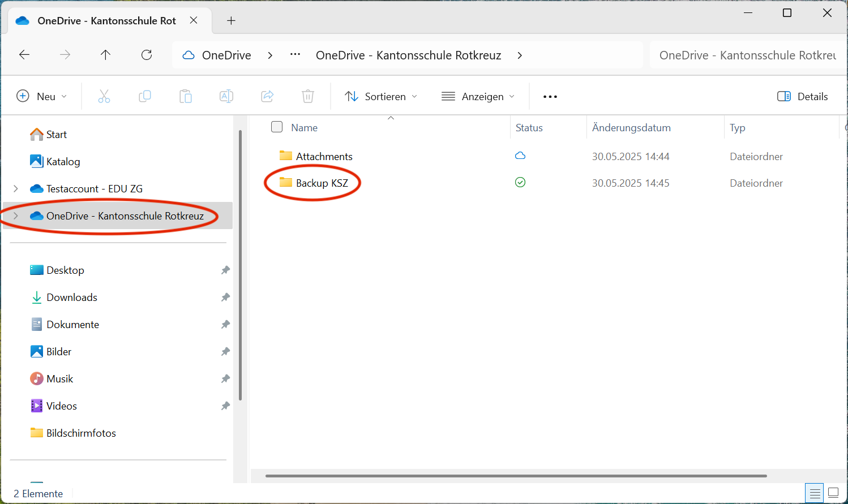Image resolution: width=848 pixels, height=504 pixels.
Task: Expand the Testaccount - EDU ZG node
Action: click(x=16, y=188)
